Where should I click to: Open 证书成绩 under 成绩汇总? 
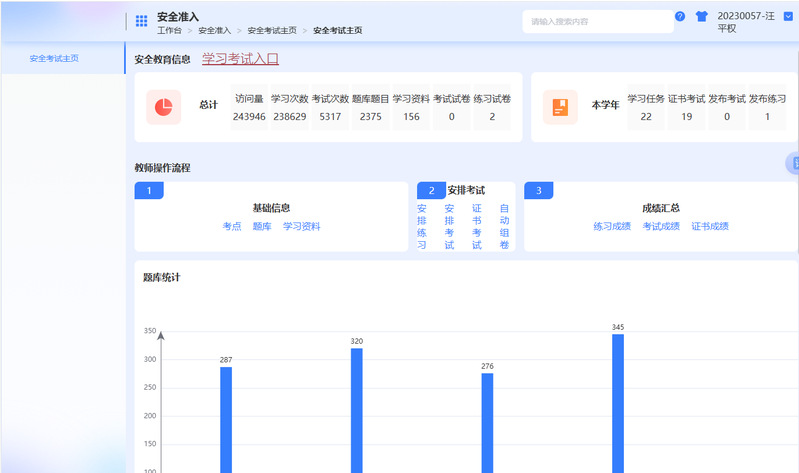[x=710, y=227]
